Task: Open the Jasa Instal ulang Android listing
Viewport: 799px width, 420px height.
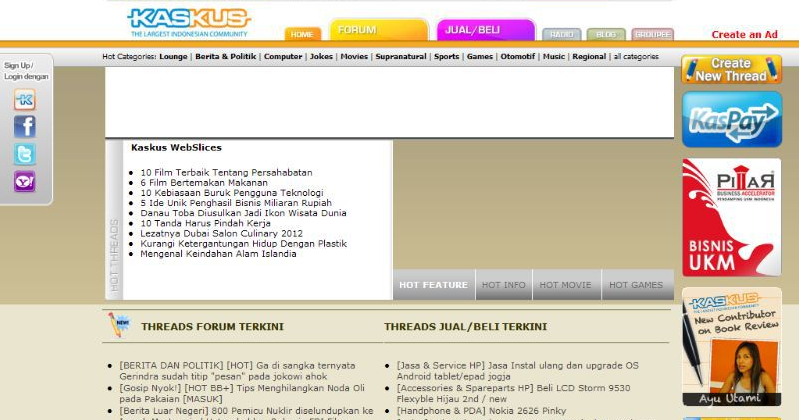Action: 518,371
